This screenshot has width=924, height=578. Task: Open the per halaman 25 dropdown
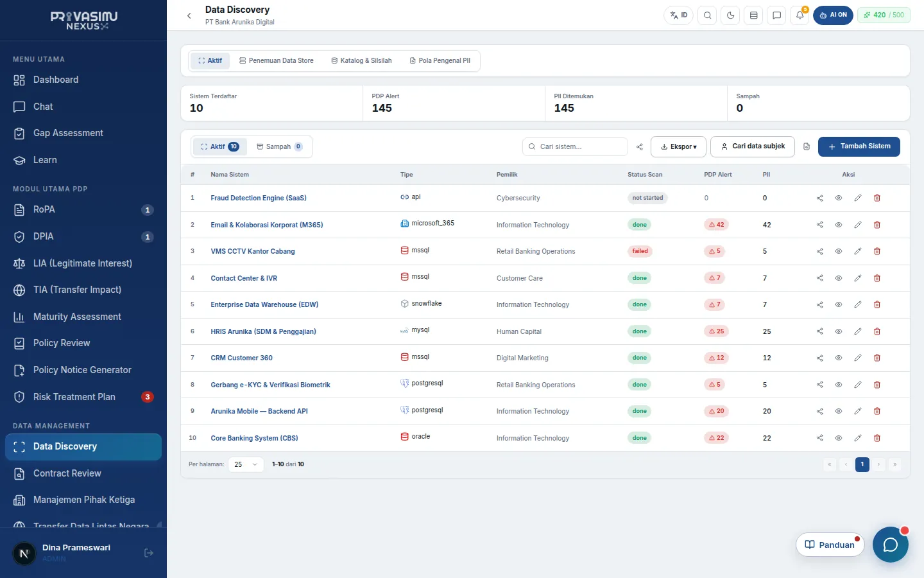click(246, 464)
